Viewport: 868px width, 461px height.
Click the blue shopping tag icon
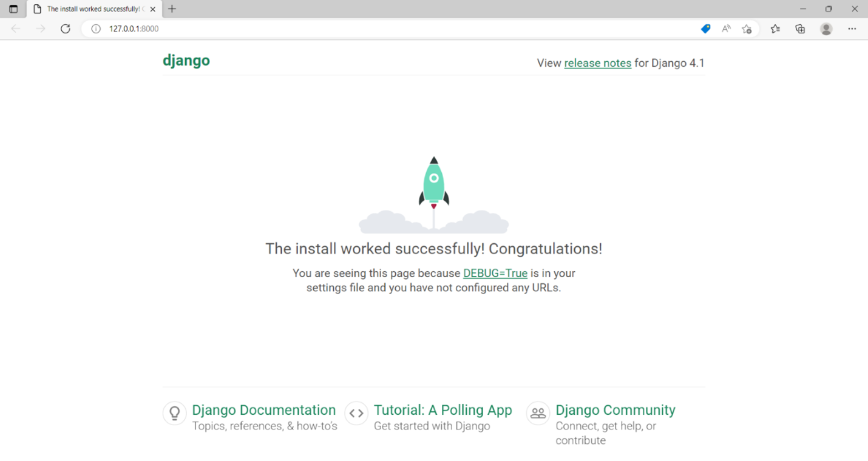click(705, 29)
